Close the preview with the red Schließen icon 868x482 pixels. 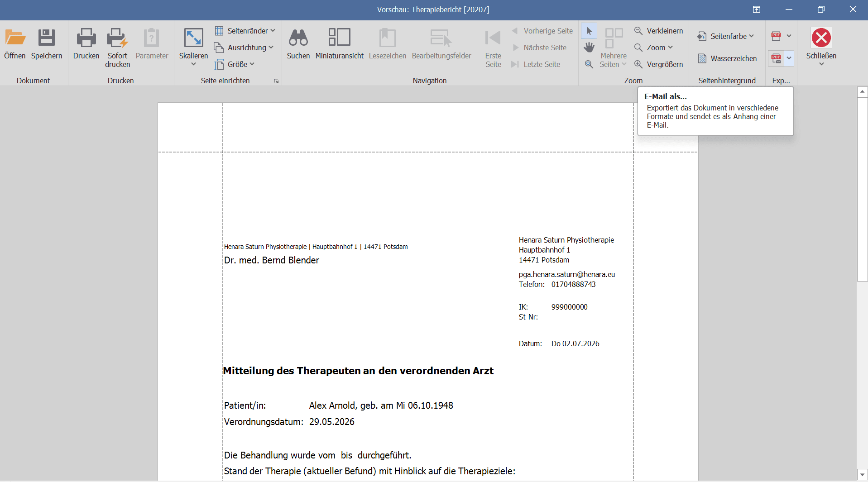[821, 38]
